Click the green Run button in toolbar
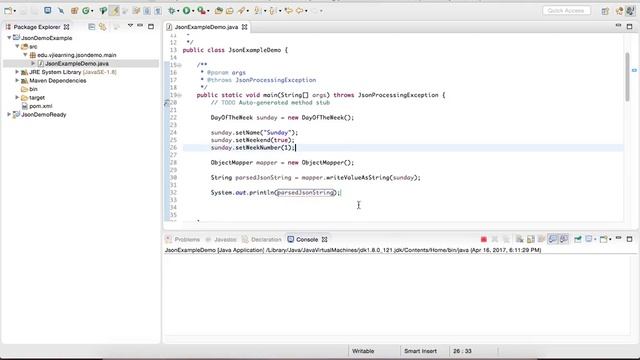The image size is (640, 360). 187,11
